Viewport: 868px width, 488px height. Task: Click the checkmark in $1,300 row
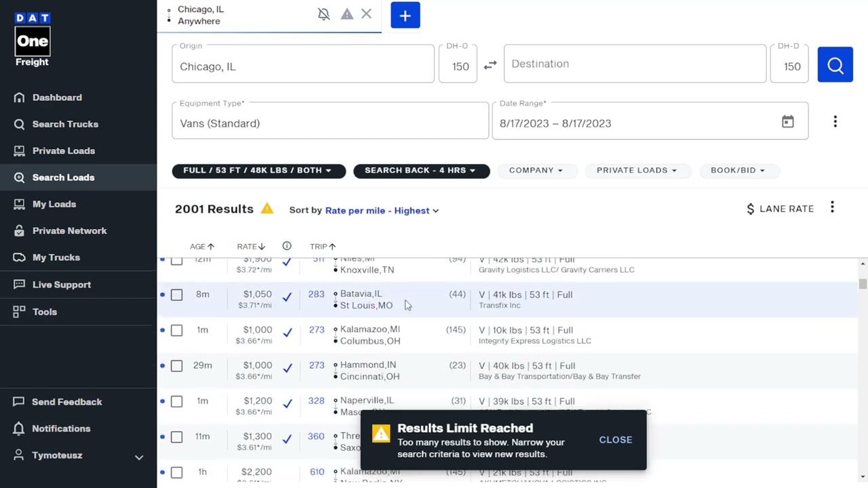(287, 439)
